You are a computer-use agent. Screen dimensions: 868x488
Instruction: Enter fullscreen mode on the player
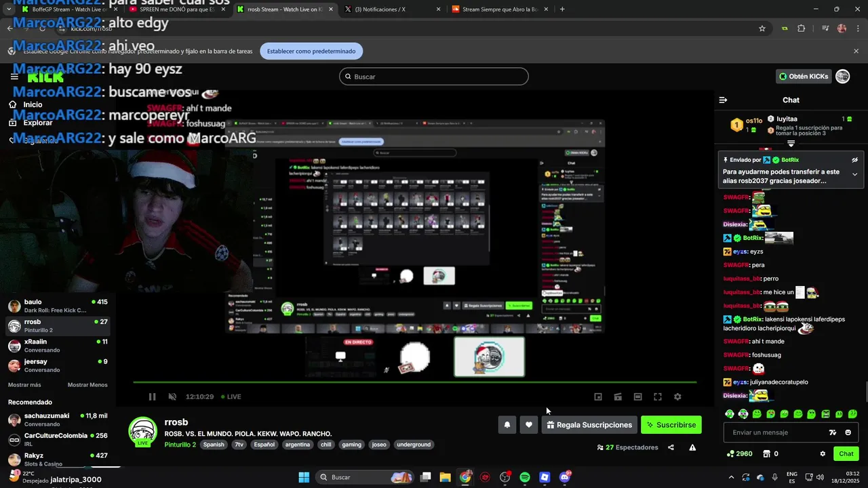click(657, 396)
